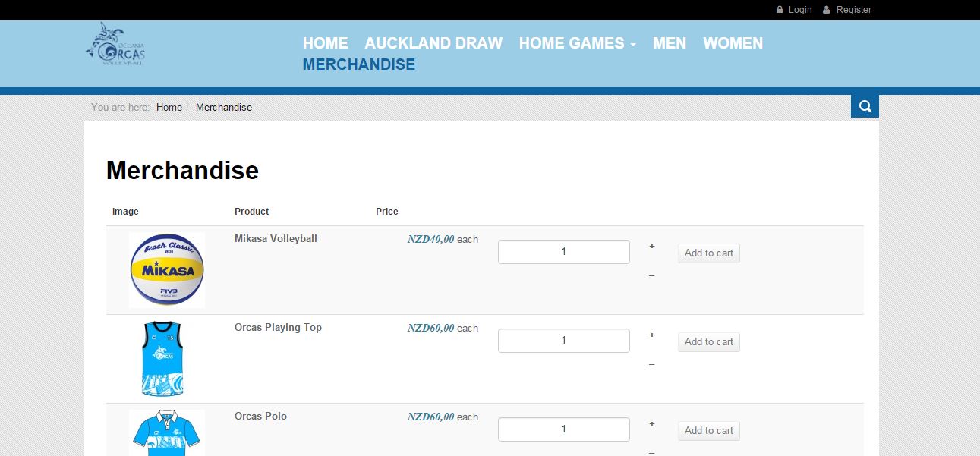Click the Mikasa Volleyball product image
Image resolution: width=980 pixels, height=456 pixels.
[167, 270]
